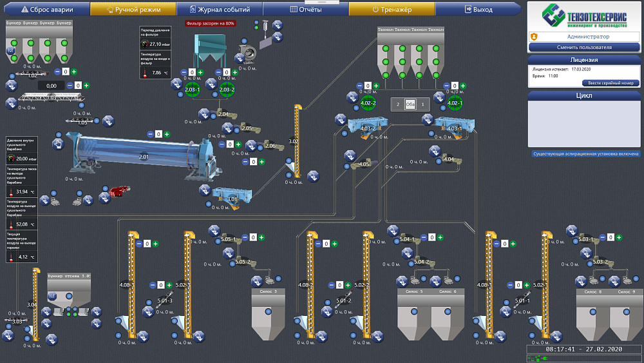Decrease value with minus above fan 4.02-1

tap(445, 86)
